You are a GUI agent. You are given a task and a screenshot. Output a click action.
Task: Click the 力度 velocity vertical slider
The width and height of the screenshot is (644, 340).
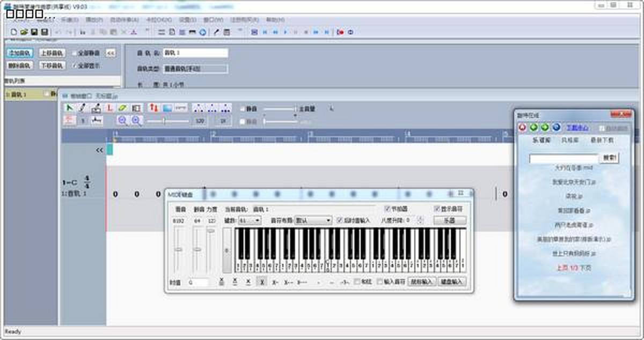pyautogui.click(x=211, y=249)
